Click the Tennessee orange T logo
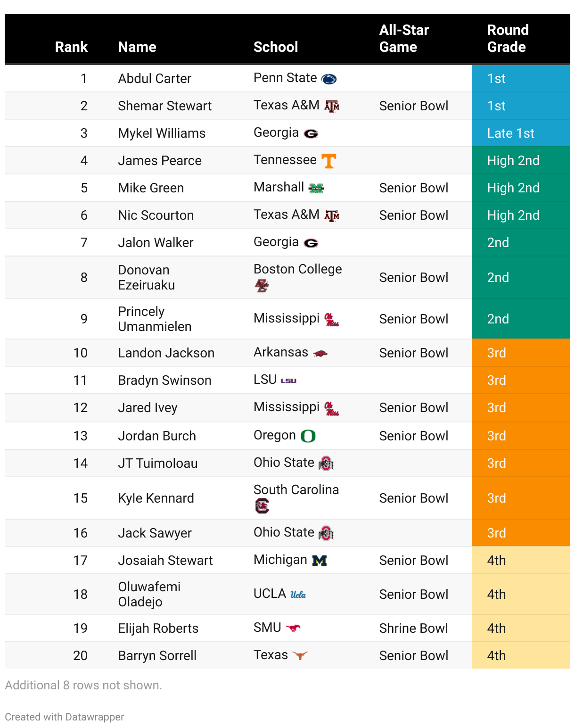Viewport: 575px width, 728px height. click(x=329, y=161)
